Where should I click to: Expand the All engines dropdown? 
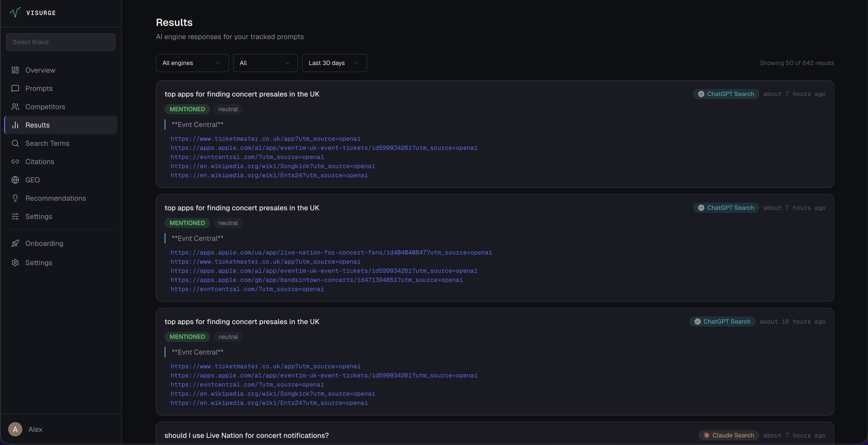tap(192, 63)
